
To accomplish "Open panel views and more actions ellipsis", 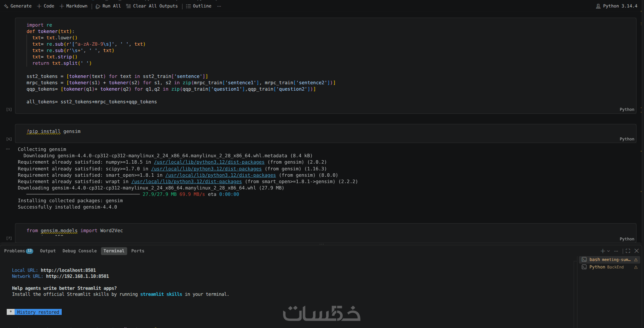I will tap(616, 251).
